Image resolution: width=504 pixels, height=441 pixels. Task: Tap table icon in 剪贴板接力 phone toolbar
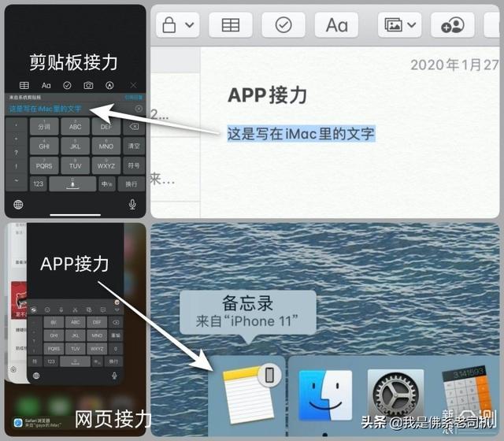pyautogui.click(x=24, y=85)
